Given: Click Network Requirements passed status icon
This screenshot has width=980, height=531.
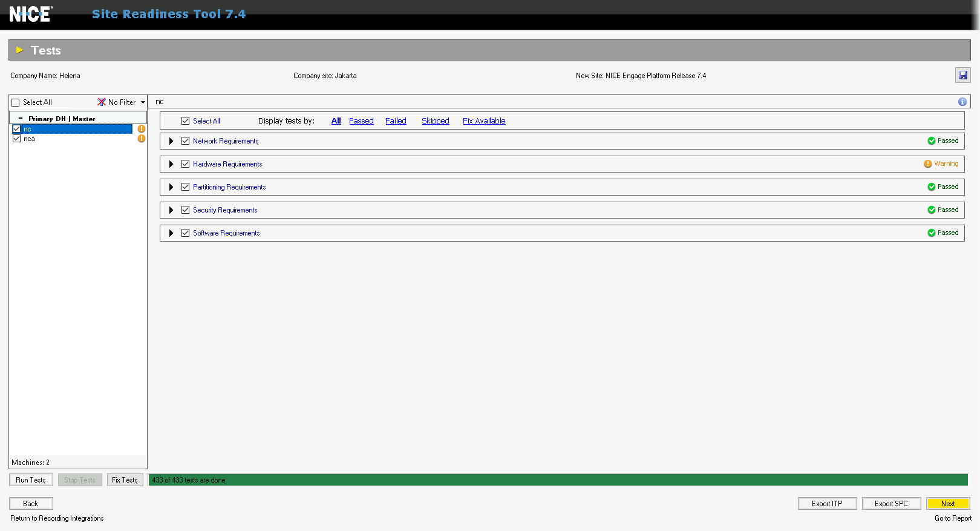Looking at the screenshot, I should (x=931, y=141).
